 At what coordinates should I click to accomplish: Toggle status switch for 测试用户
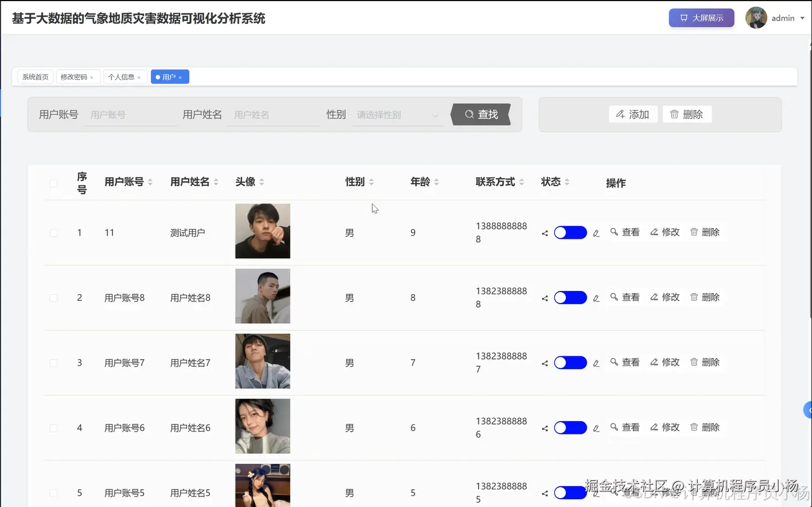[570, 232]
